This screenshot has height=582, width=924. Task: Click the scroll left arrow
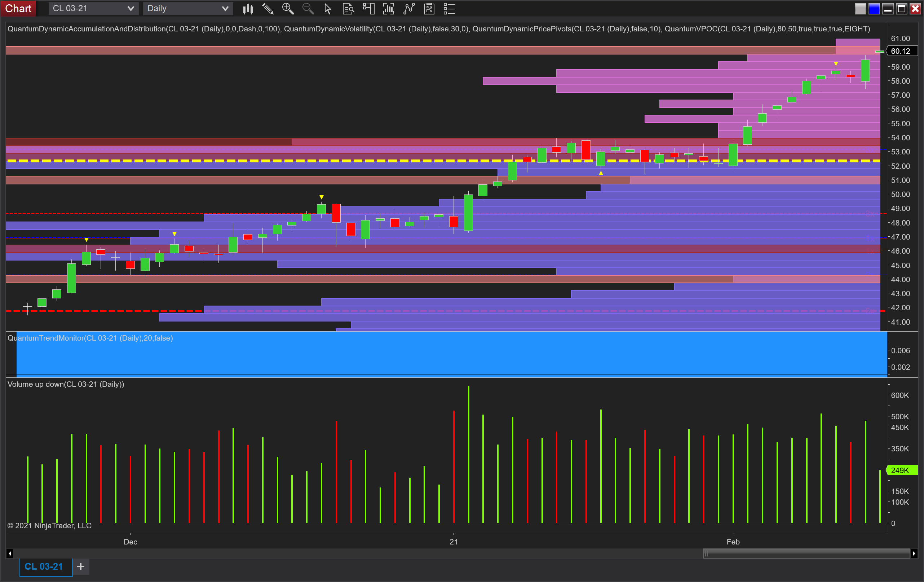[x=10, y=553]
